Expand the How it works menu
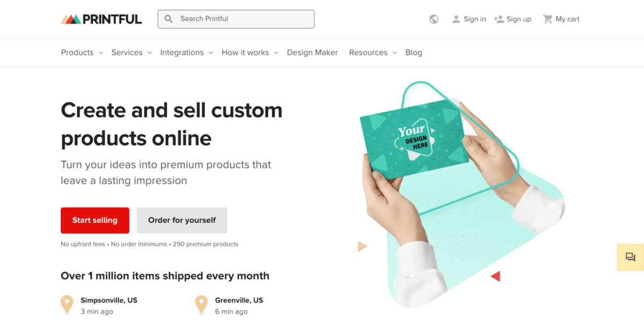644x327 pixels. pyautogui.click(x=250, y=53)
